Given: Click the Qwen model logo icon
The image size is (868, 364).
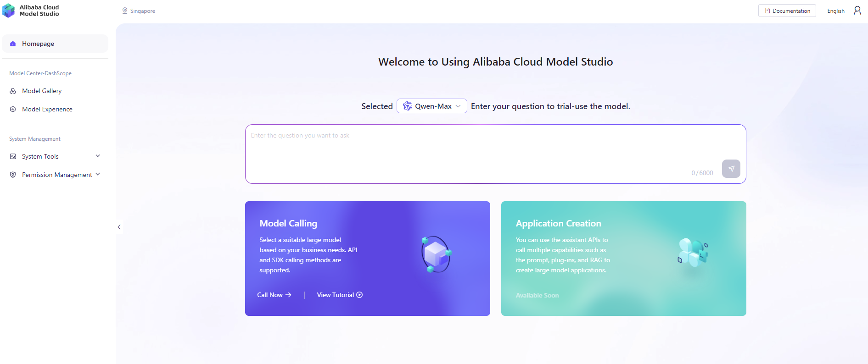Looking at the screenshot, I should [x=407, y=106].
